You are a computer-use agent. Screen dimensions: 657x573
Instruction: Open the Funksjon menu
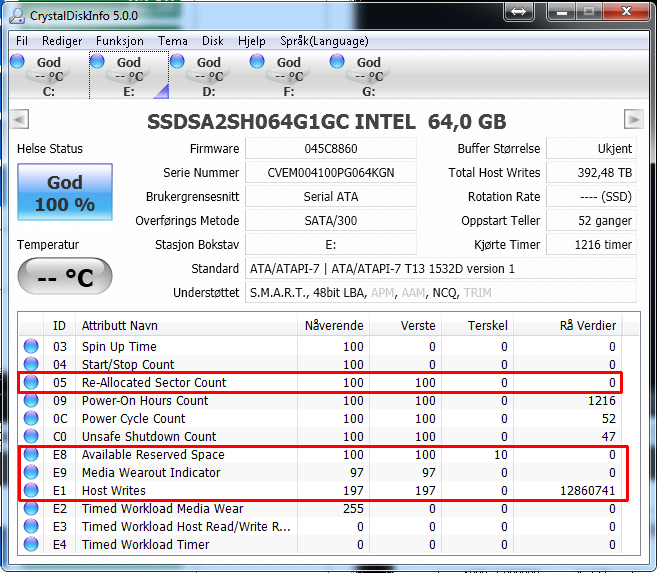120,41
